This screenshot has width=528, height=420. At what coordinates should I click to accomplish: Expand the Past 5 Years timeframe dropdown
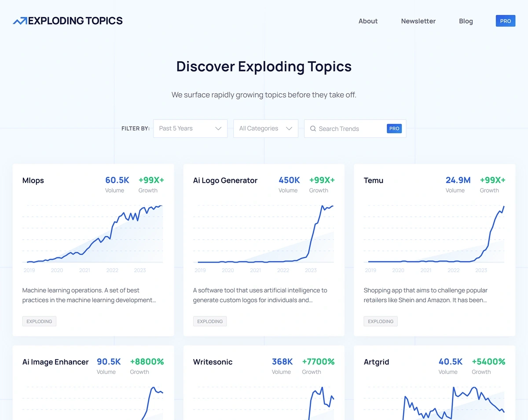pos(190,128)
